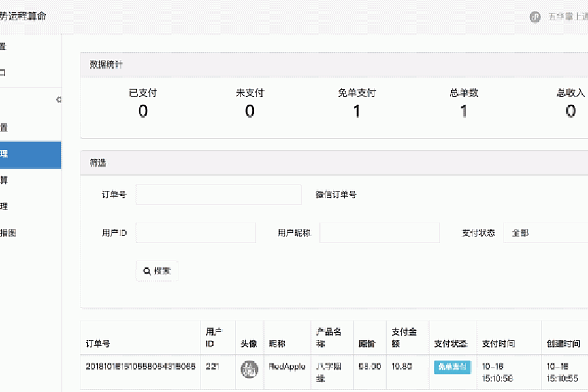This screenshot has height=392, width=588.
Task: Click the sidebar collapse gear icon
Action: (x=59, y=100)
